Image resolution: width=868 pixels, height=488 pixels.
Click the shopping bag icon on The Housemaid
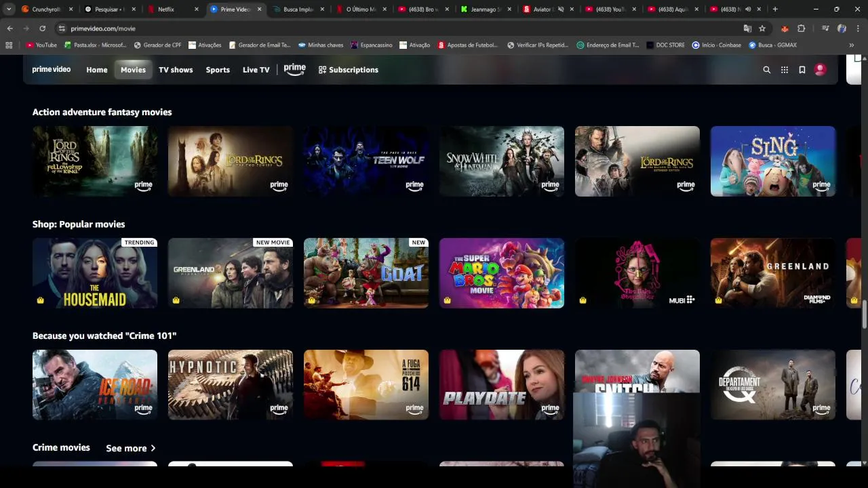click(40, 300)
